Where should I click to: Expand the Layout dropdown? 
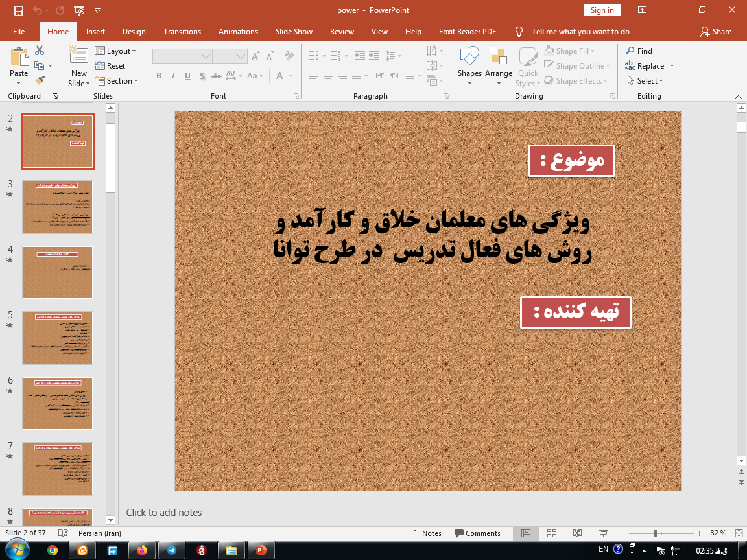click(116, 51)
